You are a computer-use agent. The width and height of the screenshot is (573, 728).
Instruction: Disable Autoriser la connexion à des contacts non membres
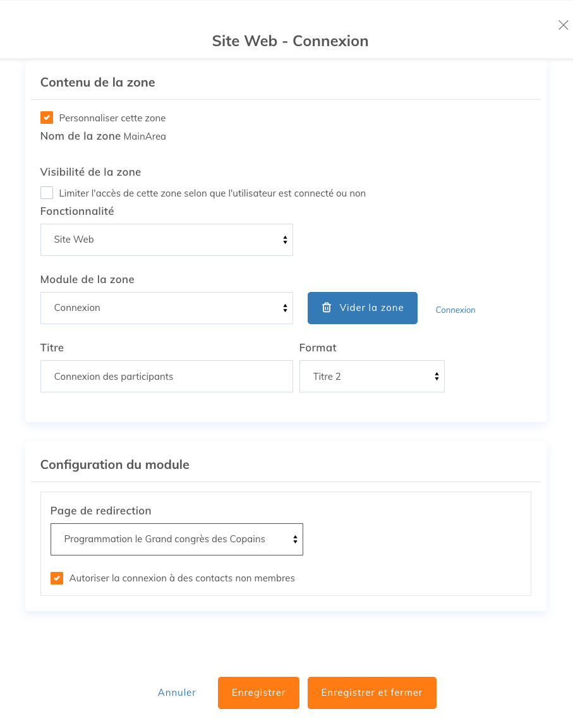click(57, 578)
